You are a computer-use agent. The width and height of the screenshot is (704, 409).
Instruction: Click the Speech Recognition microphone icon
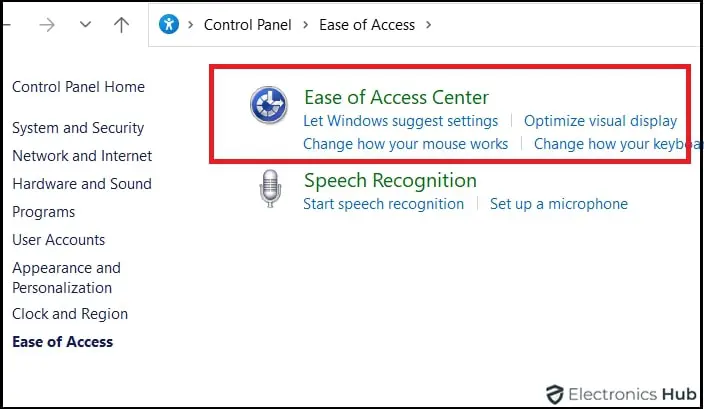click(269, 189)
